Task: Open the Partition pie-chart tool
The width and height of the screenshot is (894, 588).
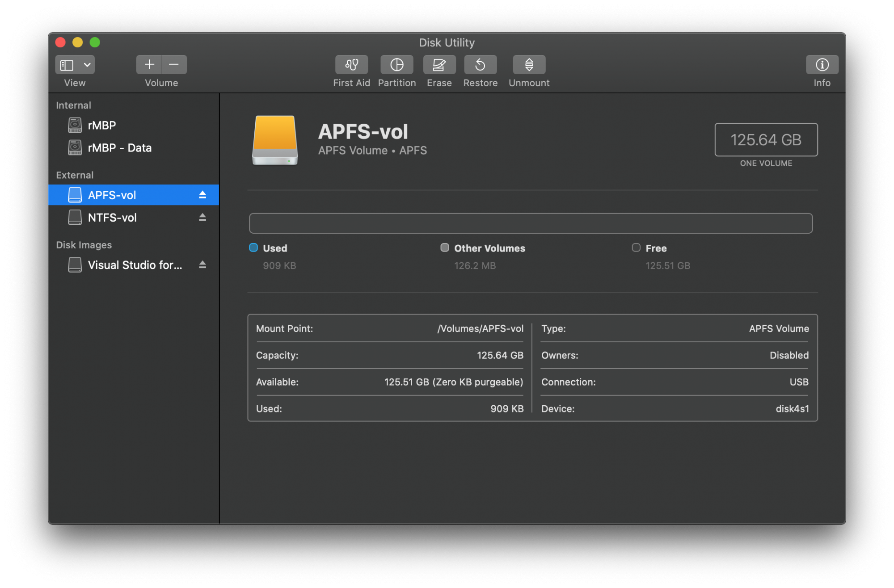Action: (x=396, y=65)
